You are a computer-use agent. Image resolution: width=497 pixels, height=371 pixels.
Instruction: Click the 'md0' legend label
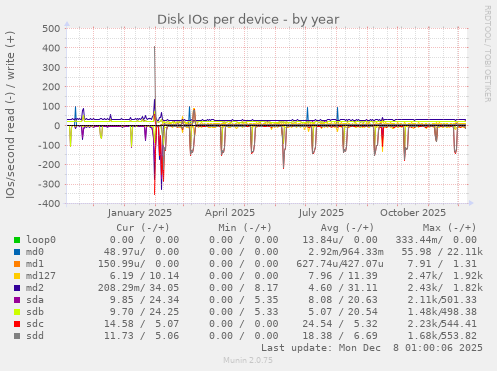(x=35, y=252)
